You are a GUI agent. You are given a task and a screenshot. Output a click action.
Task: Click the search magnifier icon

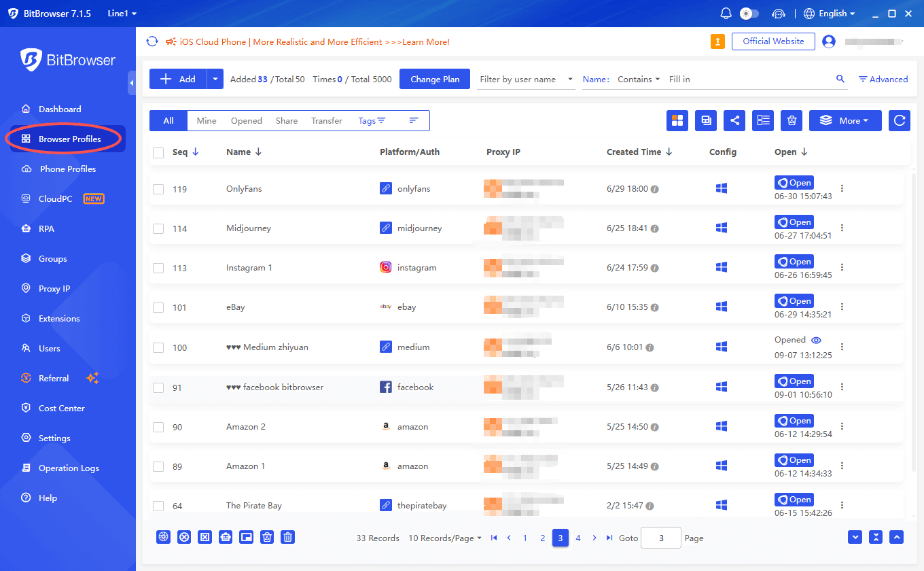(x=840, y=79)
